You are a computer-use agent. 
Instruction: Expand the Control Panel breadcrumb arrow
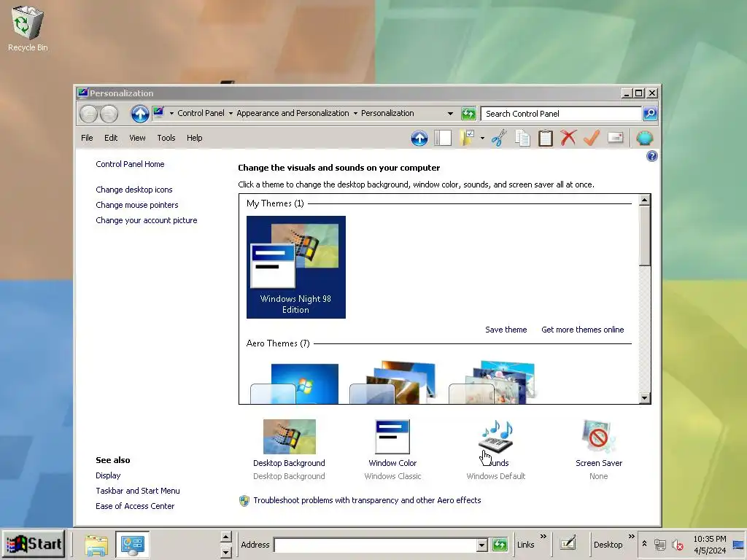click(171, 113)
